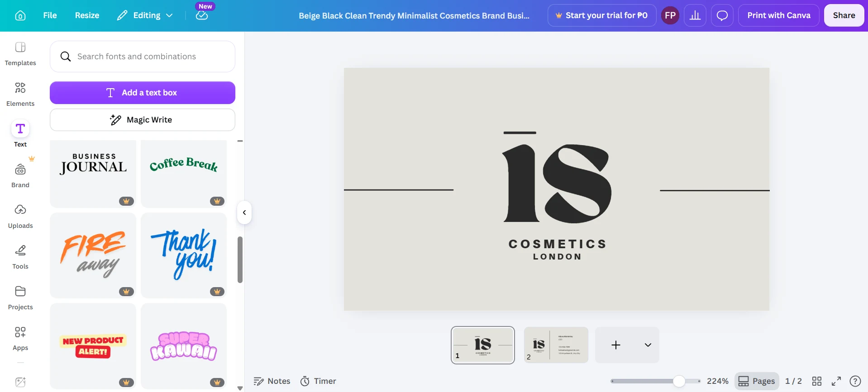Screen dimensions: 868x392
Task: Click the cloud save status icon
Action: click(202, 15)
